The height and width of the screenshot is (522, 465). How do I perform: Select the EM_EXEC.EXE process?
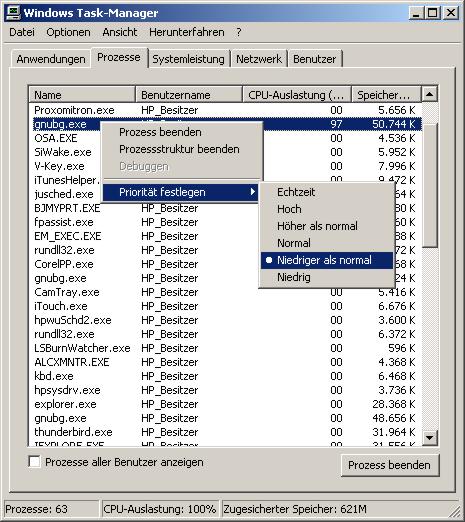click(x=68, y=236)
